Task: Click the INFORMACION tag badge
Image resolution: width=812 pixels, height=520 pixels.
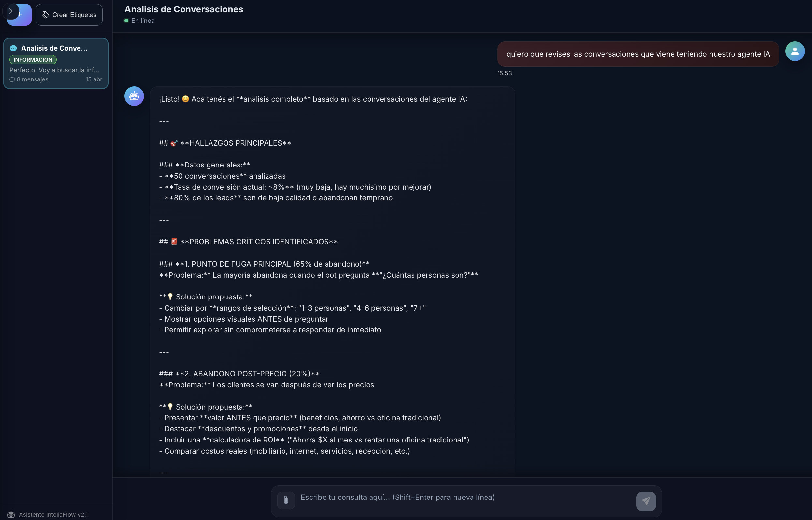Action: pos(33,59)
